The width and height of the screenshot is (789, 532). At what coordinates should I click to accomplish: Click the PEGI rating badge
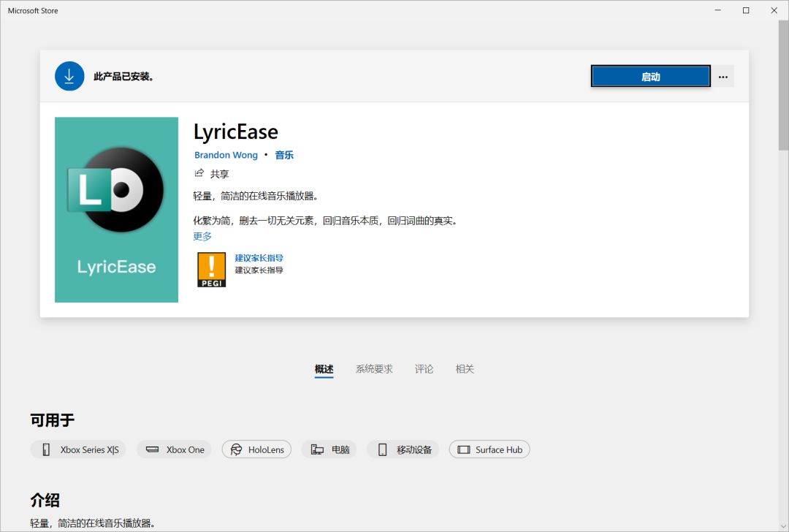(x=211, y=270)
